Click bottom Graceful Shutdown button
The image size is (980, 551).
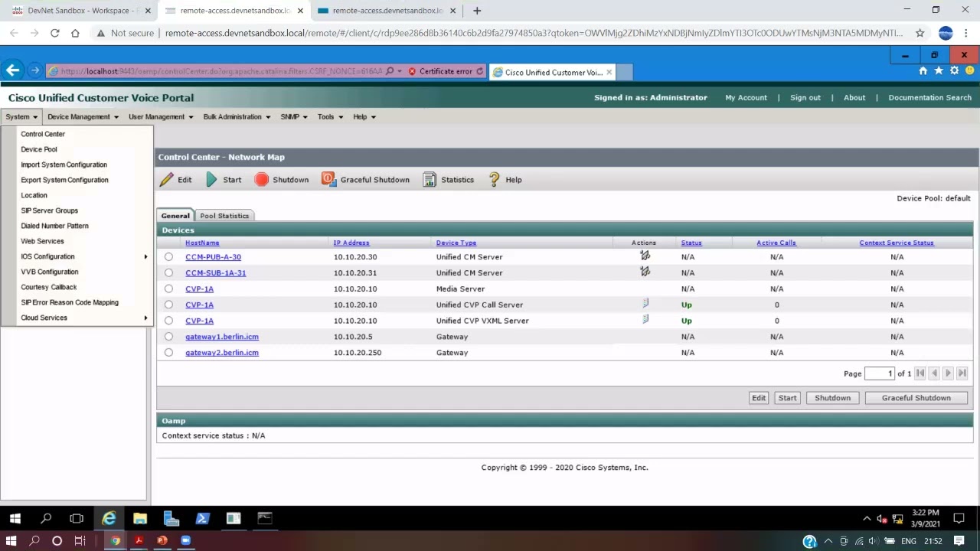pyautogui.click(x=916, y=398)
